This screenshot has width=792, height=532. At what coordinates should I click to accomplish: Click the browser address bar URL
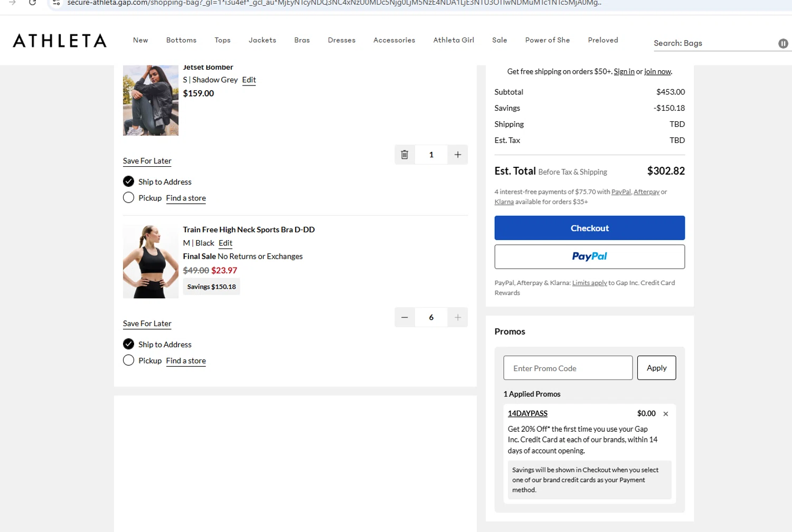(x=334, y=3)
